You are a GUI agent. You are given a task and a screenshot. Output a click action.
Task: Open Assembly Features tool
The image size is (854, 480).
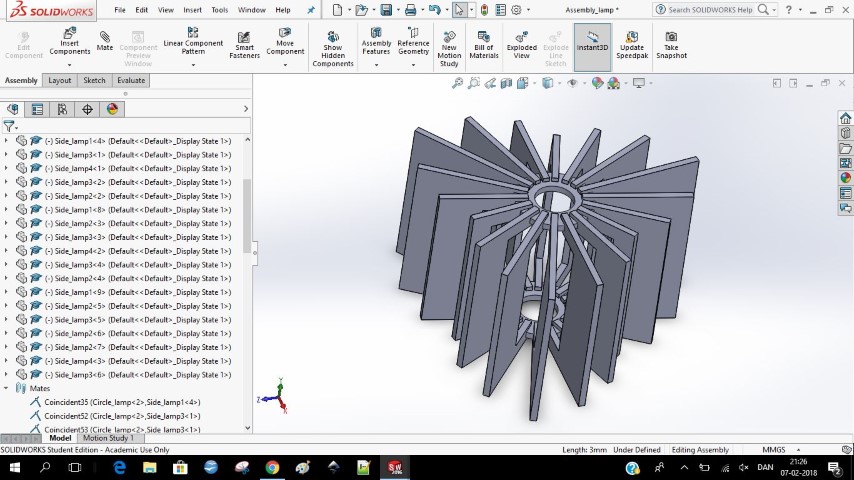click(376, 42)
